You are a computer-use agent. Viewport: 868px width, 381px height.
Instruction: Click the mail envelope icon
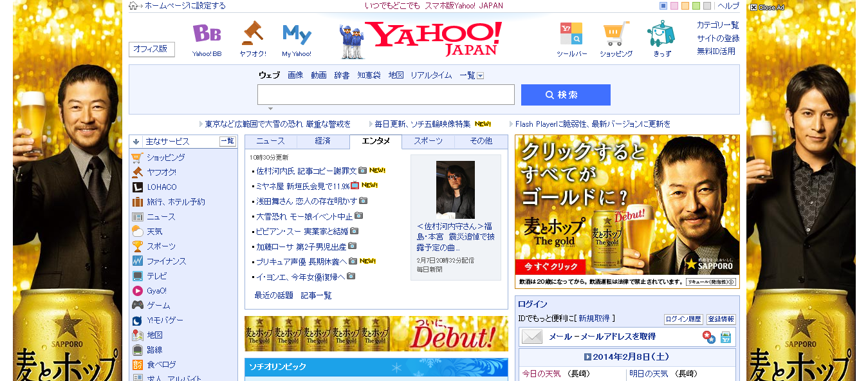(x=532, y=337)
